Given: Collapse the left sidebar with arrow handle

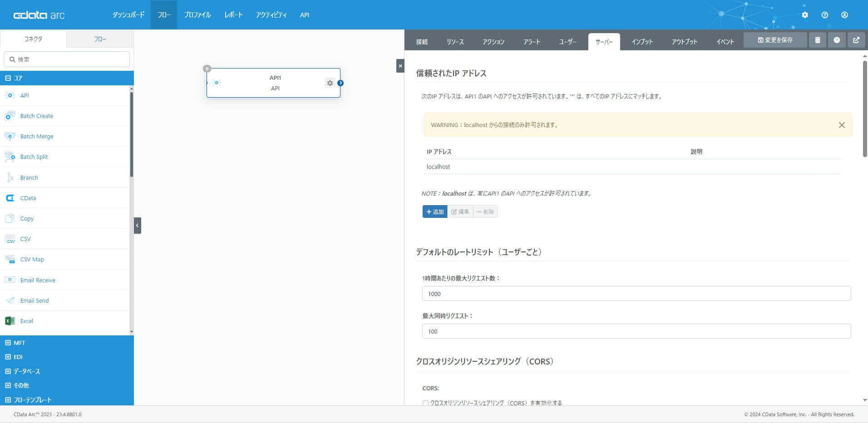Looking at the screenshot, I should (x=138, y=226).
